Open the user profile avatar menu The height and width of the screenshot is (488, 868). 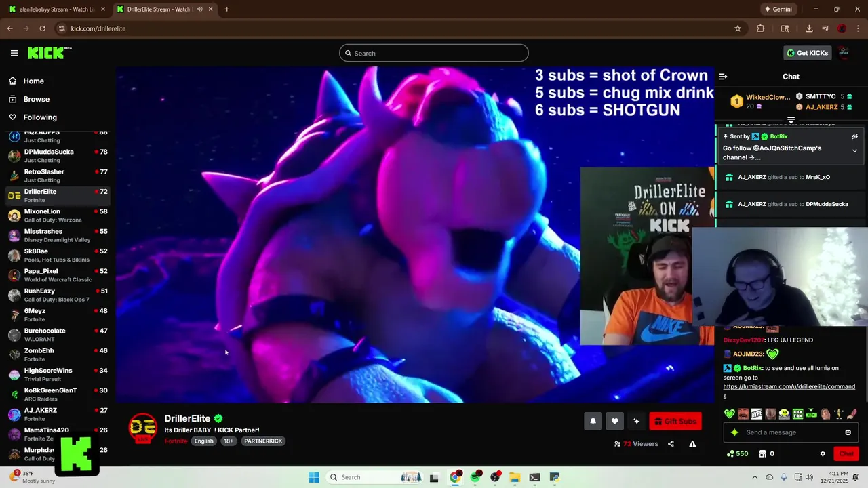click(x=844, y=53)
